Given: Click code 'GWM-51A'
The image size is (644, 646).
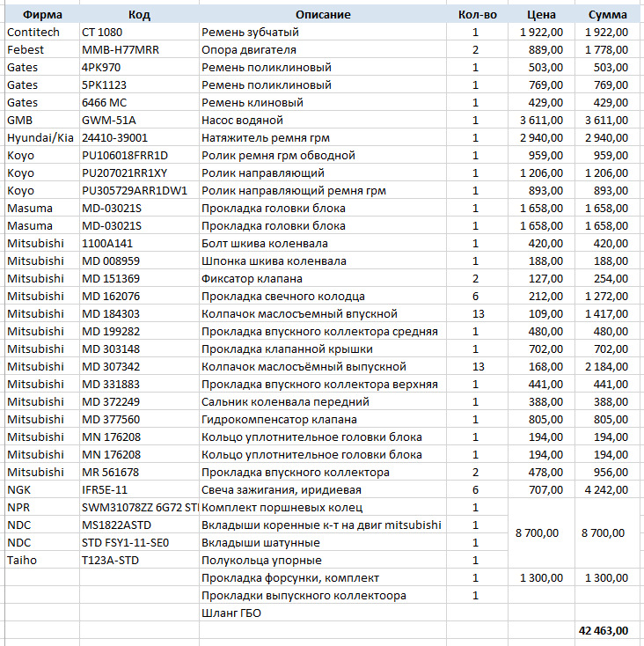Looking at the screenshot, I should pyautogui.click(x=139, y=120).
